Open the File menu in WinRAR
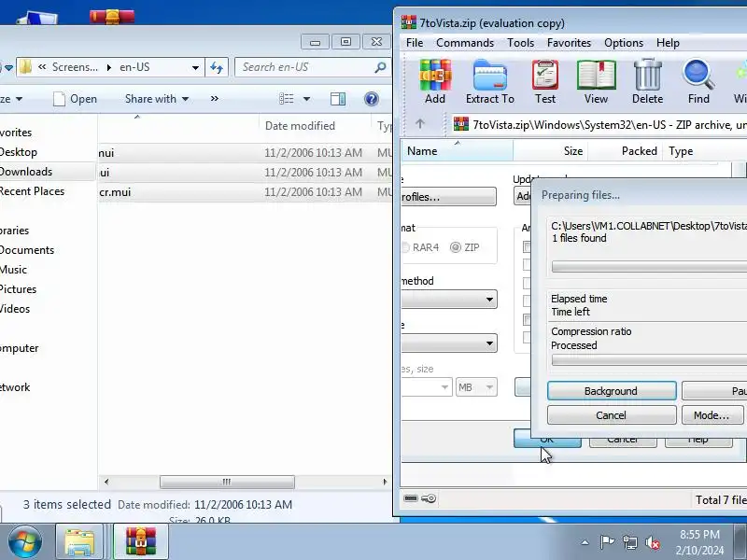The width and height of the screenshot is (747, 560). 415,43
